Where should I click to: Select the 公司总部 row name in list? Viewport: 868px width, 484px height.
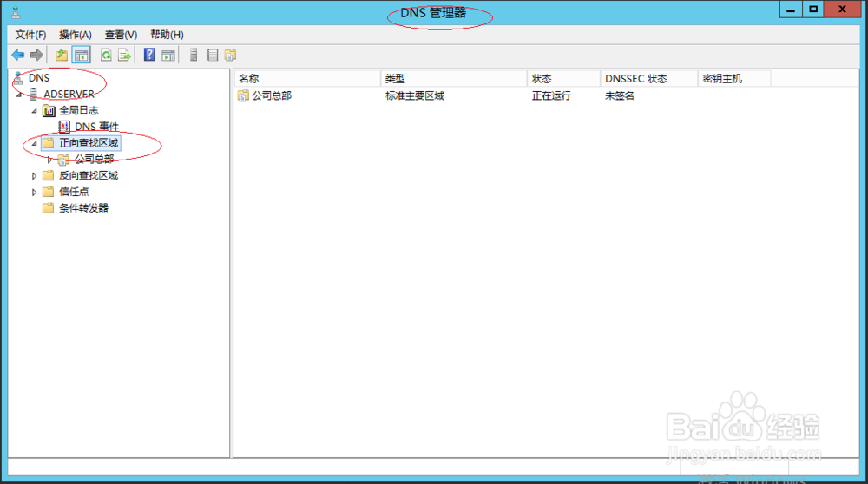pyautogui.click(x=272, y=95)
